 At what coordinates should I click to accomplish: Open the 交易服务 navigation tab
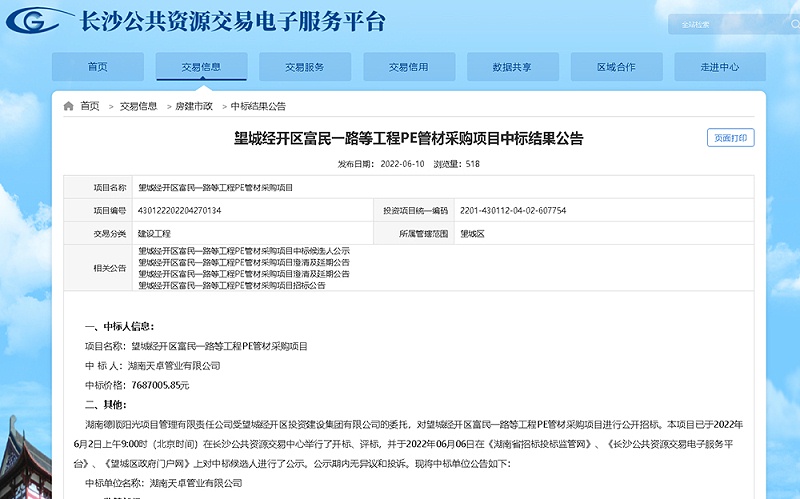[x=305, y=67]
